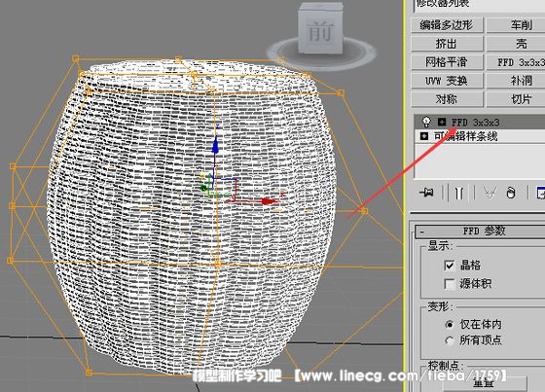This screenshot has height=392, width=545.
Task: Expand the FFD 3x3x3 modifier sub-levels
Action: [442, 122]
